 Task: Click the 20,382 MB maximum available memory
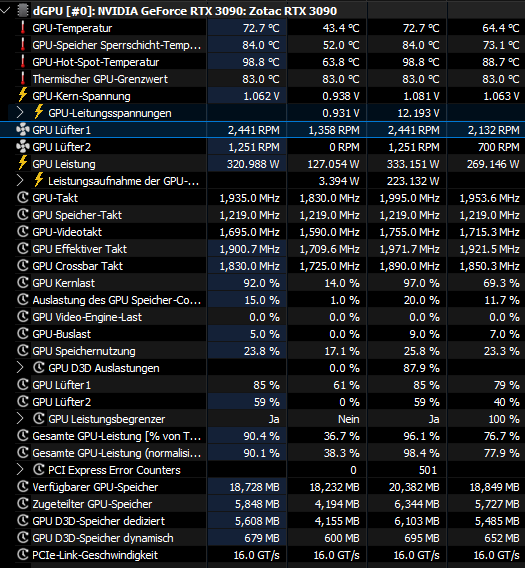coord(414,487)
